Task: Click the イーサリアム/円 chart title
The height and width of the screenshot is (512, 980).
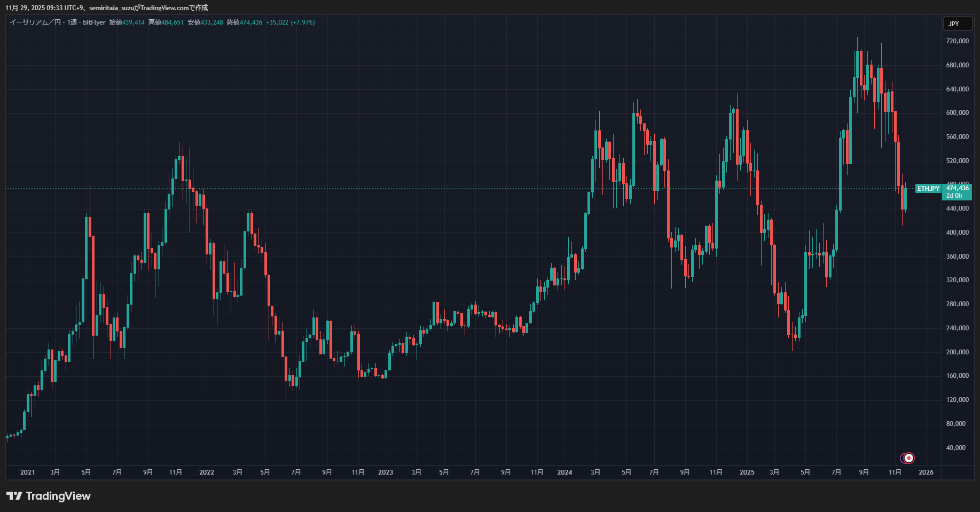Action: point(35,22)
